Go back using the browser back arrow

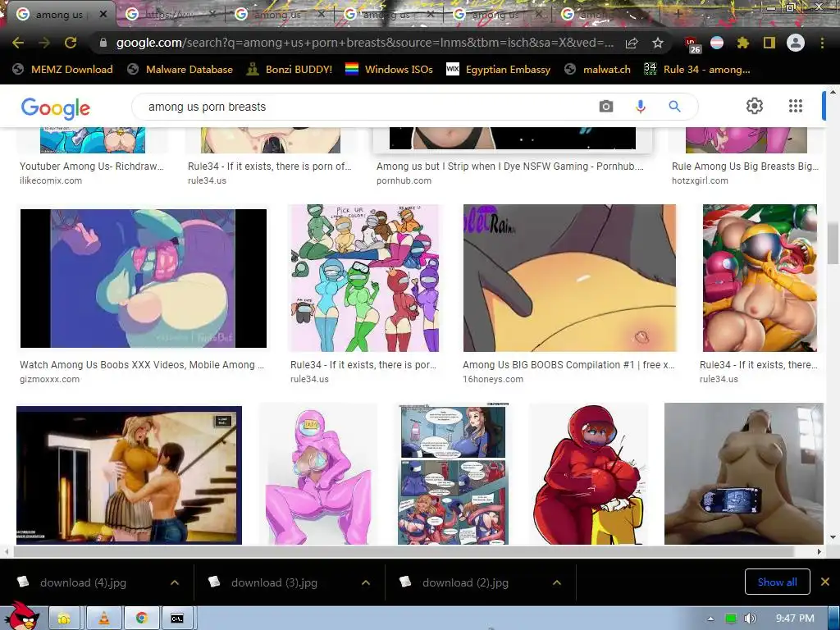(18, 43)
